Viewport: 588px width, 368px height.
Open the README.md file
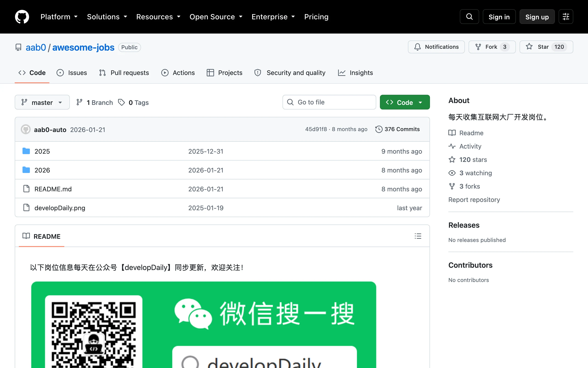(53, 189)
